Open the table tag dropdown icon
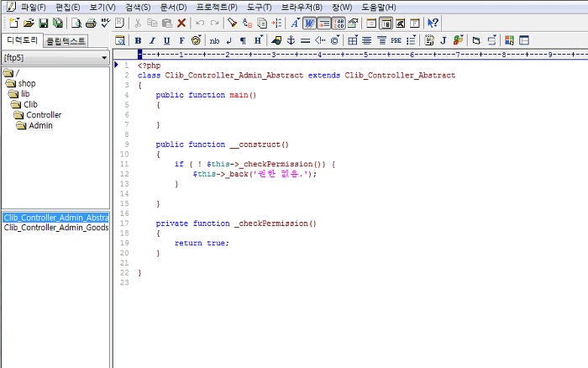This screenshot has width=588, height=368. [353, 40]
